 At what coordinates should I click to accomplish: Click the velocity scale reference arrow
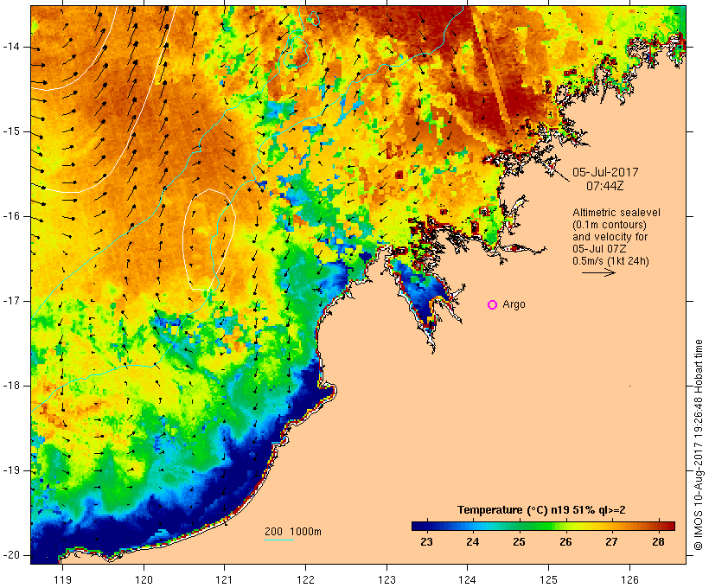598,272
